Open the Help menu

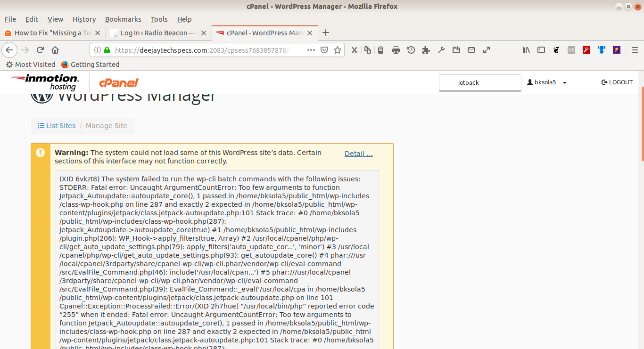184,19
